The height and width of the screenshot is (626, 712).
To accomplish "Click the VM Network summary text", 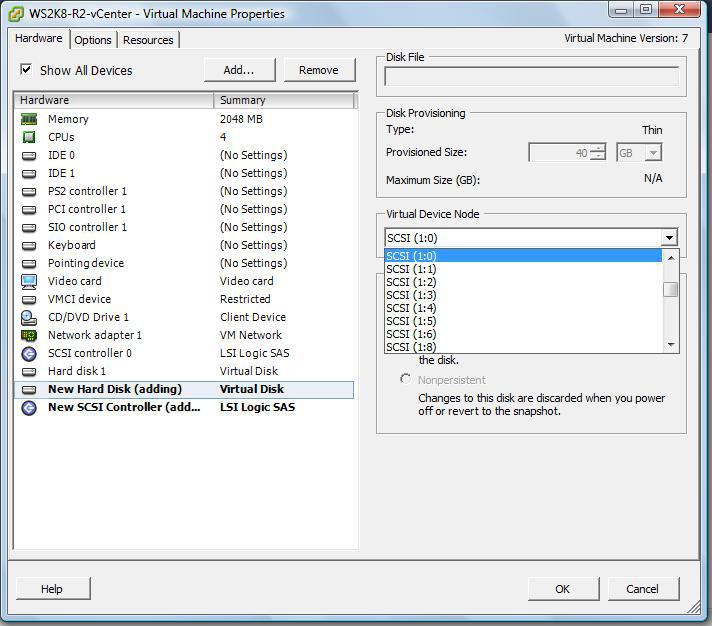I will click(251, 335).
